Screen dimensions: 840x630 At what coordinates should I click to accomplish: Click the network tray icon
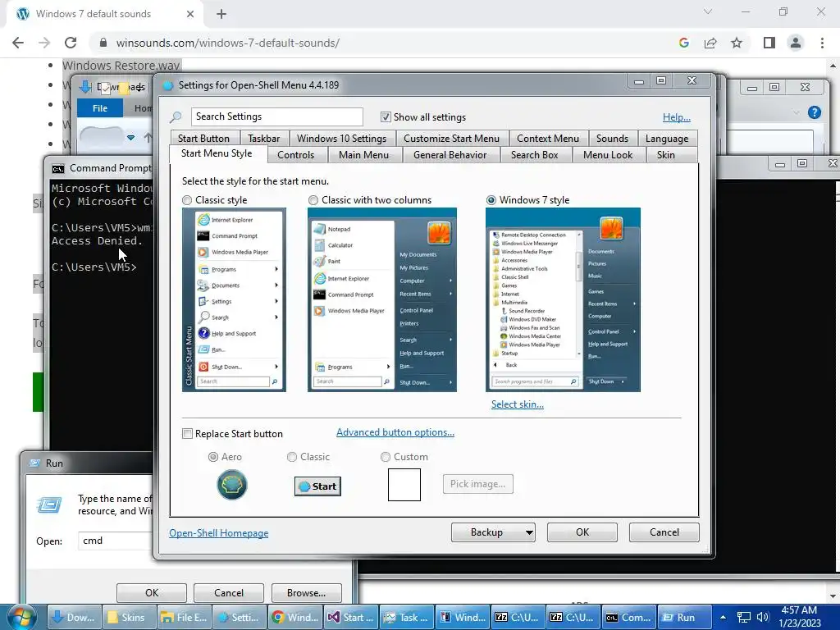pyautogui.click(x=743, y=617)
